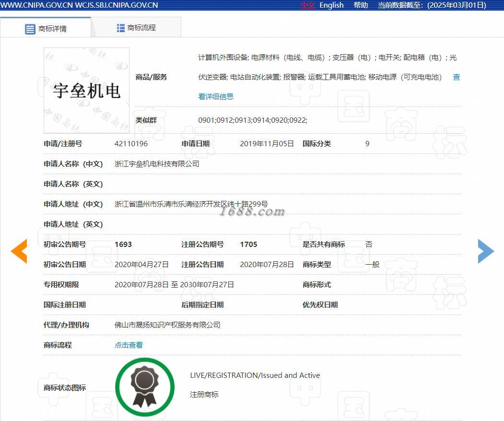This screenshot has width=504, height=421.
Task: Click the 商标流程 grid icon
Action: point(120,28)
